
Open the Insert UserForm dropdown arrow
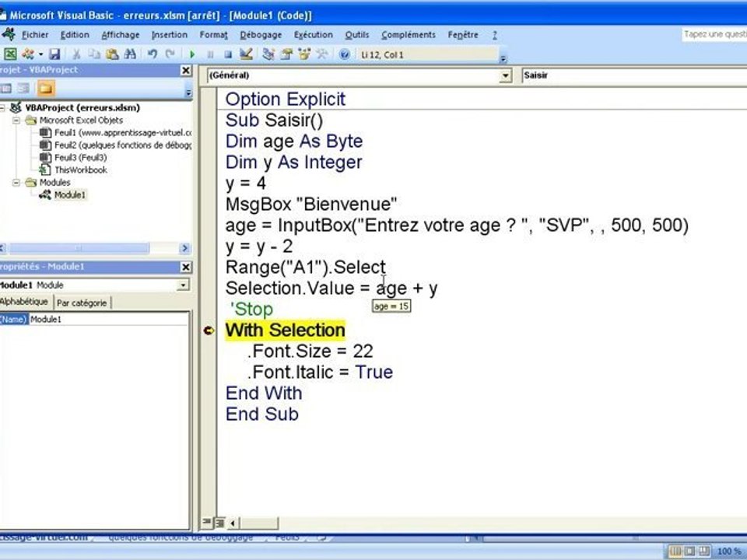pos(40,54)
